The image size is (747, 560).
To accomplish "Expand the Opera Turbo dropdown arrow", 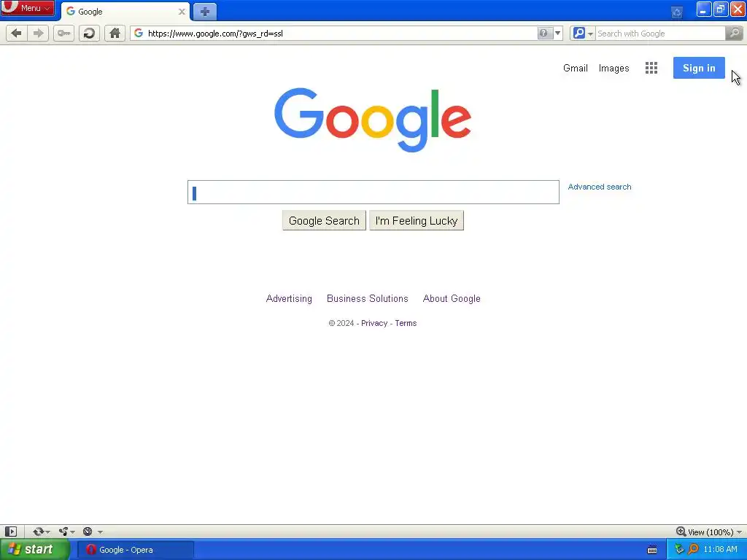I will [100, 532].
